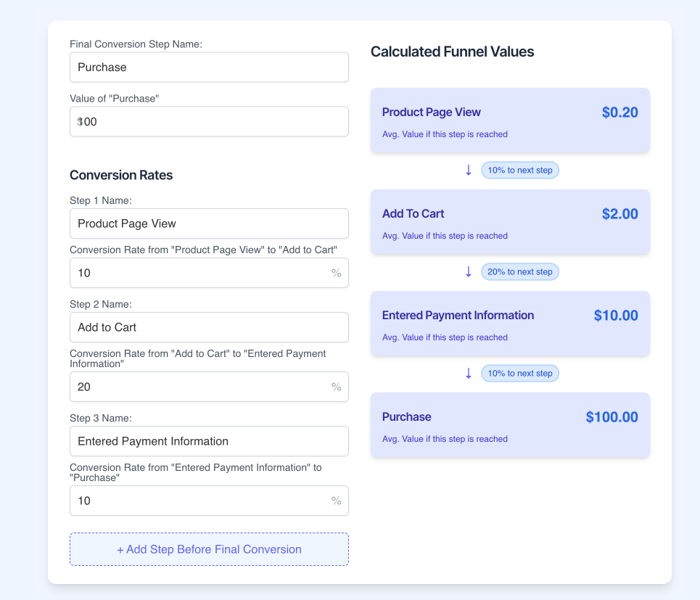The image size is (700, 600).
Task: Click into the Value of "Purchase" field
Action: [x=218, y=122]
